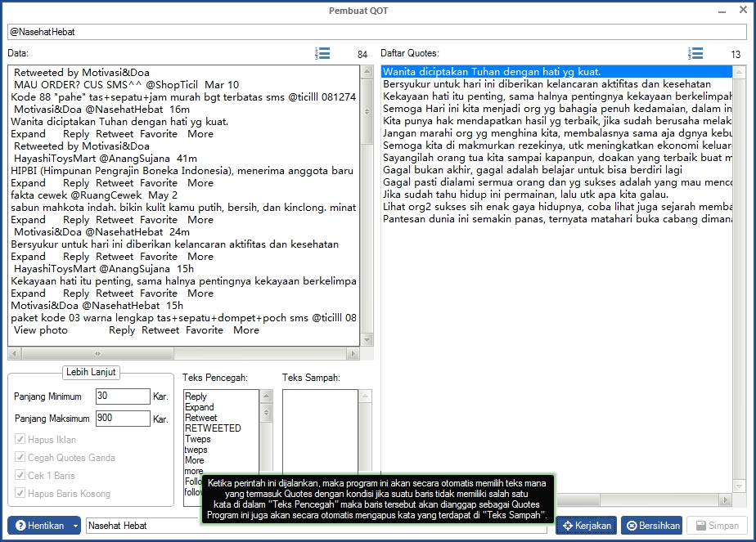756x542 pixels.
Task: Select quote 'Bersyukur untuk hari ini' in Daftar Quotes
Action: 557,84
